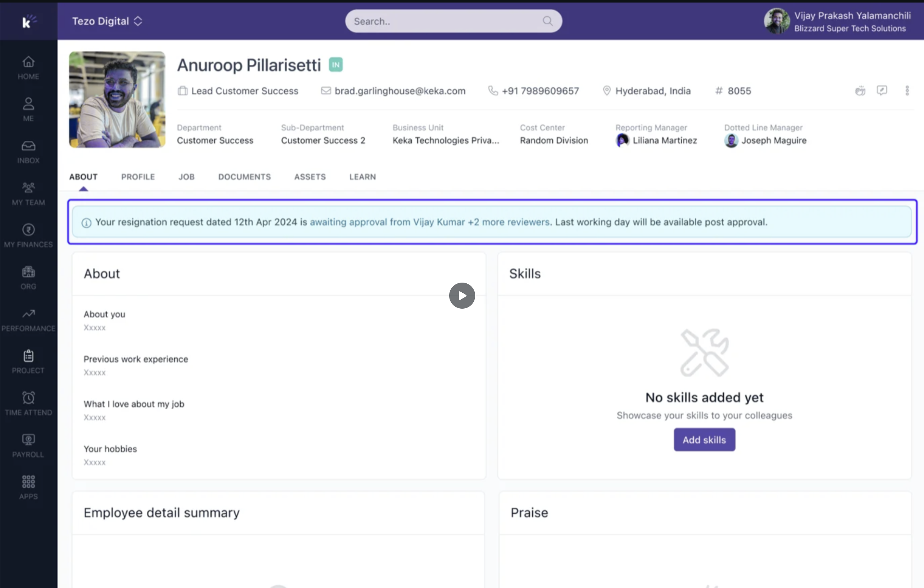The image size is (924, 588).
Task: Click Anuroop's profile photo
Action: click(x=117, y=100)
